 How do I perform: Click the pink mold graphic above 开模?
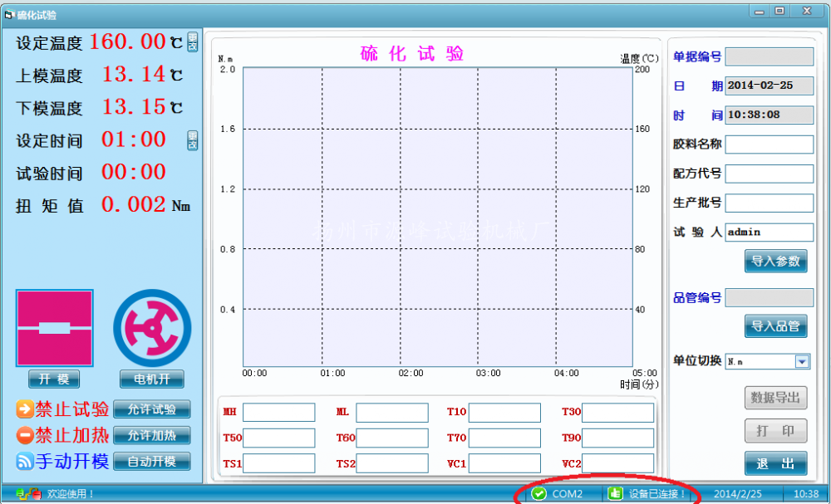click(x=53, y=328)
